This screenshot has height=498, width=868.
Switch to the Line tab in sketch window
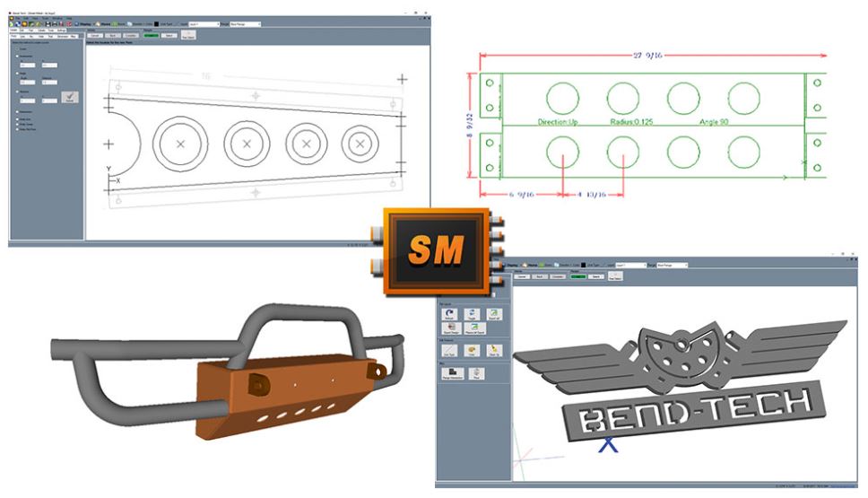click(22, 37)
